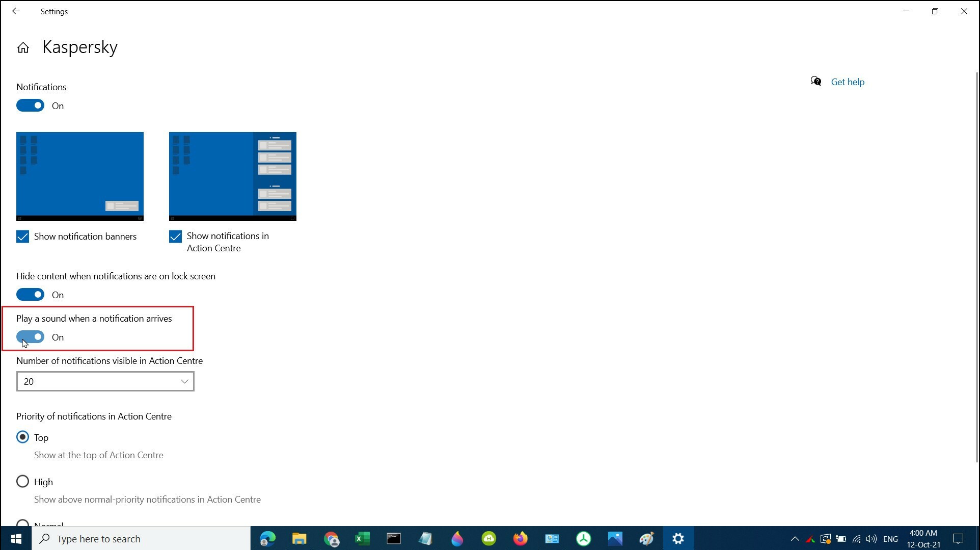The width and height of the screenshot is (980, 550).
Task: Disable Play a sound when notification arrives
Action: [x=30, y=337]
